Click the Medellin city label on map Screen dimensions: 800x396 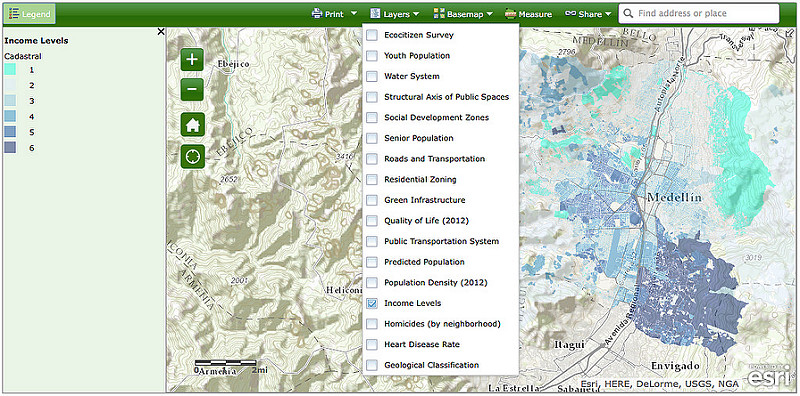point(674,198)
